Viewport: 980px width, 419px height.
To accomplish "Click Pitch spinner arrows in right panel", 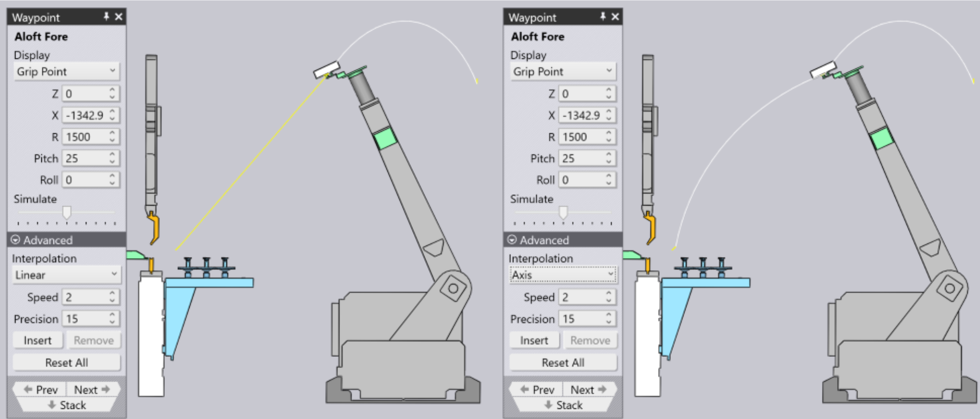I will [609, 158].
